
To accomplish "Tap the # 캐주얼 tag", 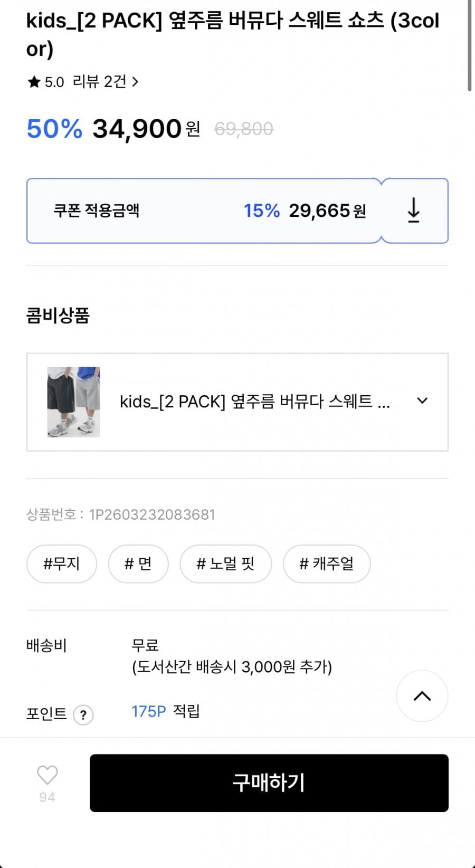I will [x=327, y=564].
